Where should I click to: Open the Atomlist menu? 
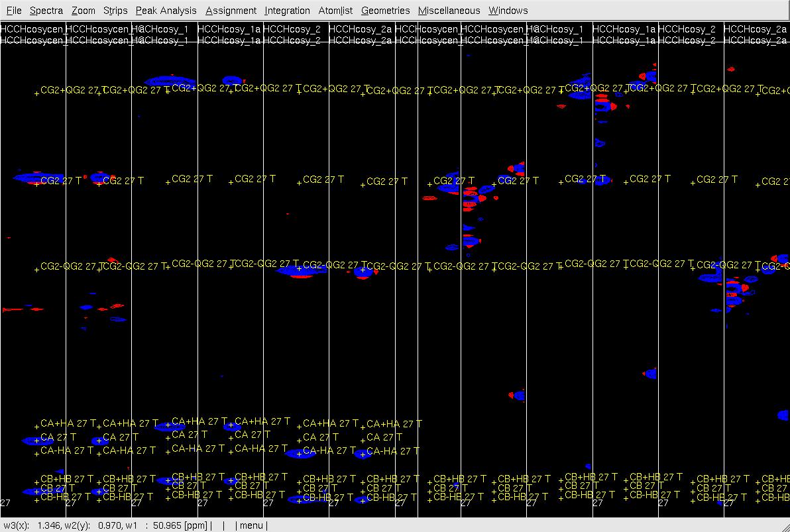pyautogui.click(x=335, y=11)
